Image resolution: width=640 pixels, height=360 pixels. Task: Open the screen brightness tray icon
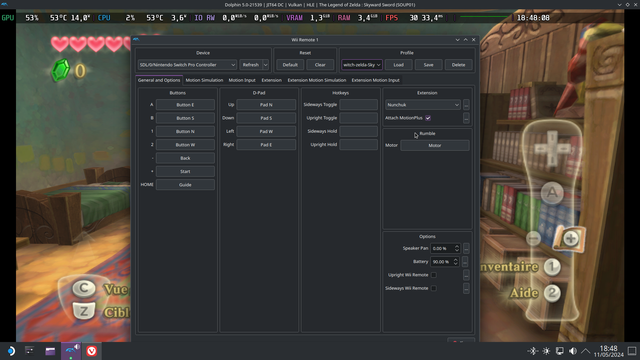point(546,351)
